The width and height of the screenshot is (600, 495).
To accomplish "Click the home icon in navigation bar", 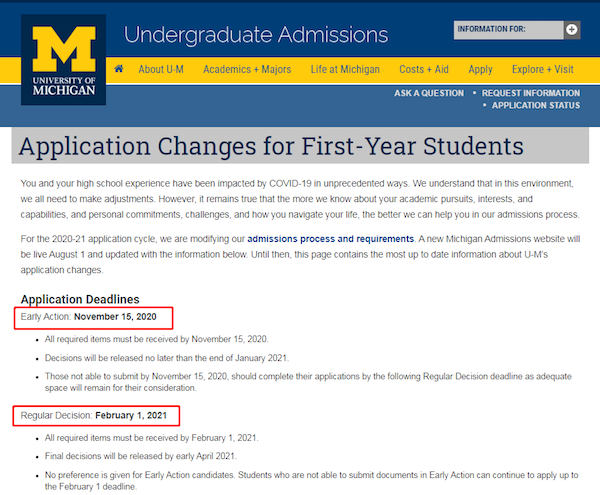I will 119,69.
